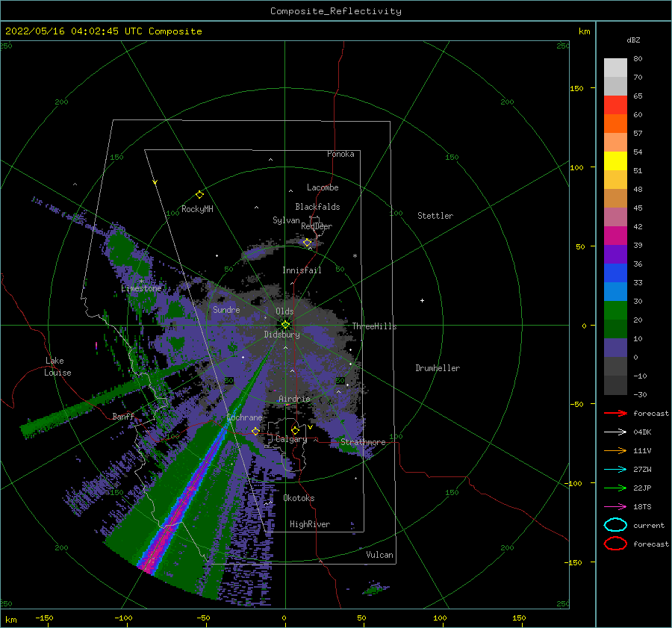672x628 pixels.
Task: Click the yellow diamond marker near RockyMH
Action: (199, 195)
